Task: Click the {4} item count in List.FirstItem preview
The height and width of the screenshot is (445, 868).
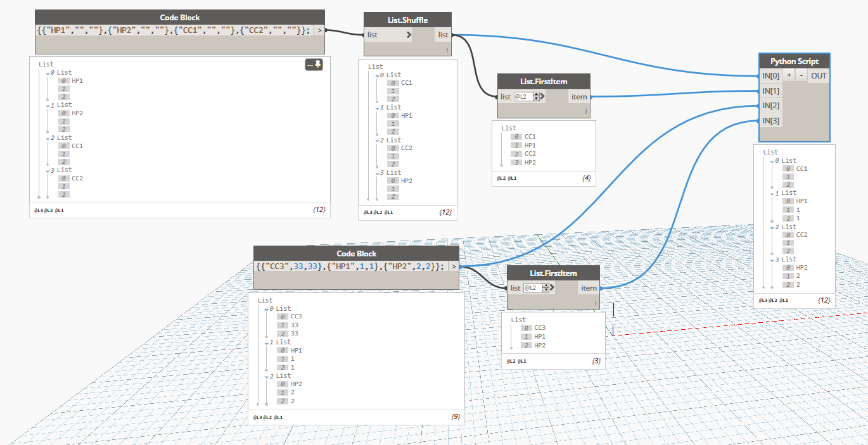Action: (x=586, y=179)
